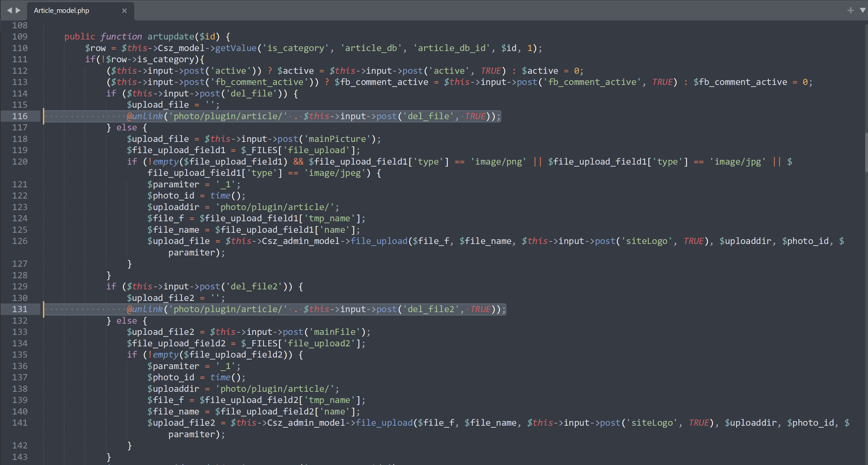Click the new tab plus icon
The image size is (868, 465).
pyautogui.click(x=850, y=10)
